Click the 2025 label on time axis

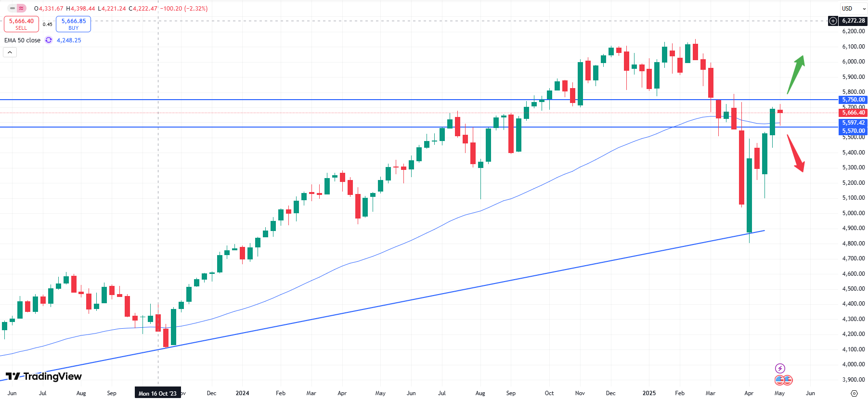(x=649, y=393)
